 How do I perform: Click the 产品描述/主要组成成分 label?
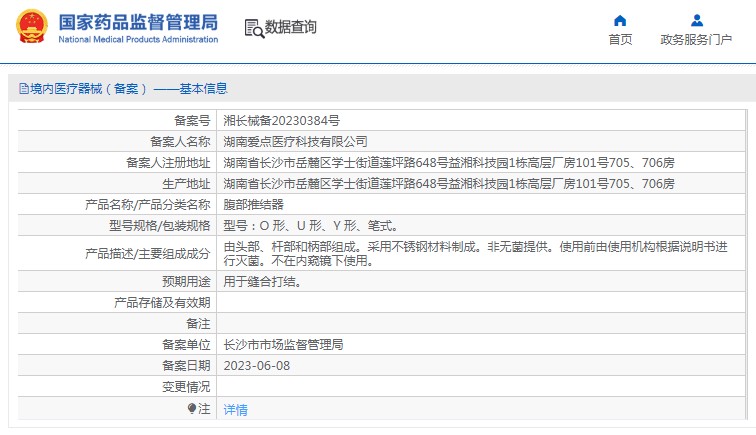pos(148,254)
